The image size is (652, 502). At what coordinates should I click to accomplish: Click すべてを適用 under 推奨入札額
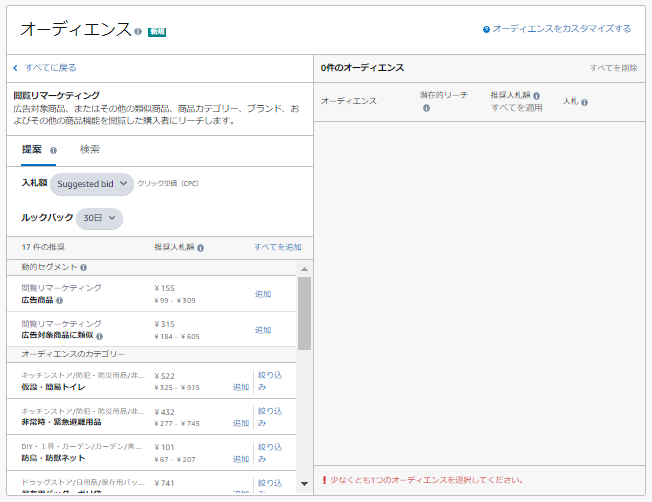click(516, 108)
